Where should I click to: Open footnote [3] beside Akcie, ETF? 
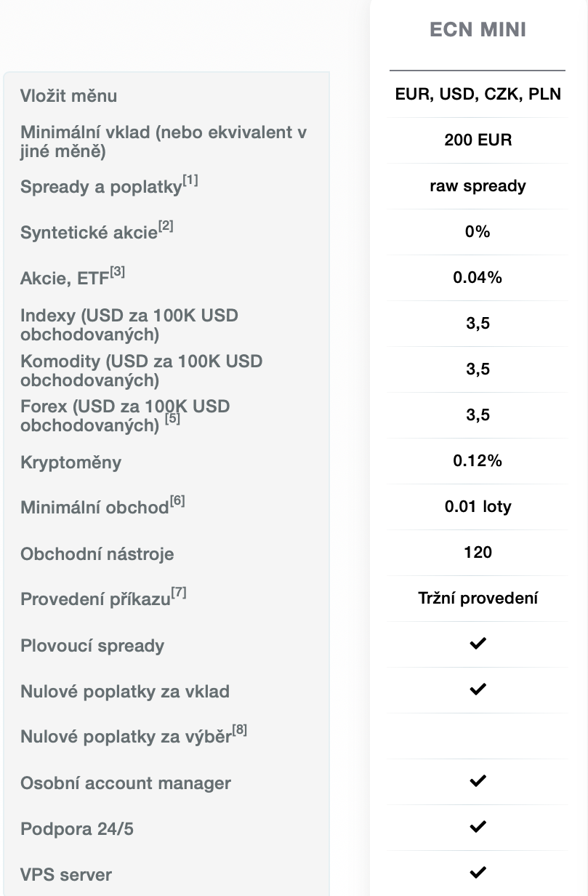[118, 271]
